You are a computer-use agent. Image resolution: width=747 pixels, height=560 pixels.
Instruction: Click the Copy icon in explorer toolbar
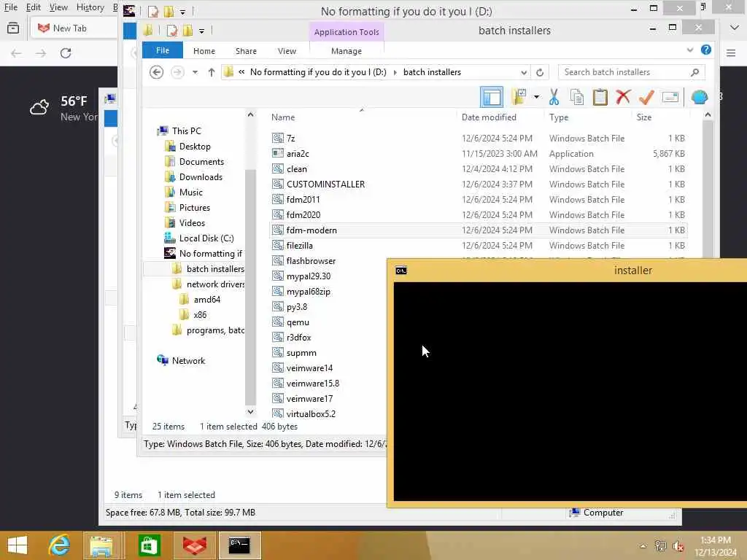click(577, 97)
